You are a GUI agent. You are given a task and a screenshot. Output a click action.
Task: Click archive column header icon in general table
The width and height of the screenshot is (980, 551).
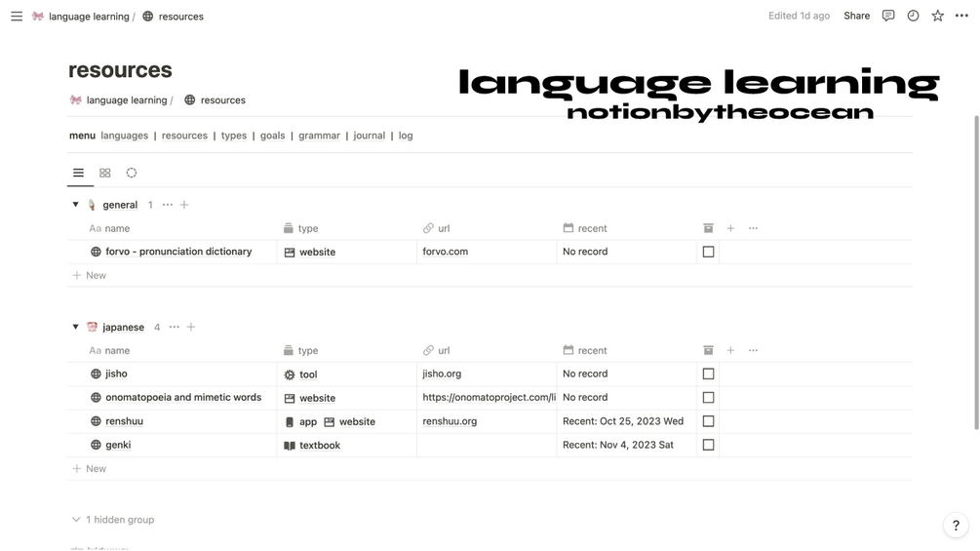tap(708, 228)
